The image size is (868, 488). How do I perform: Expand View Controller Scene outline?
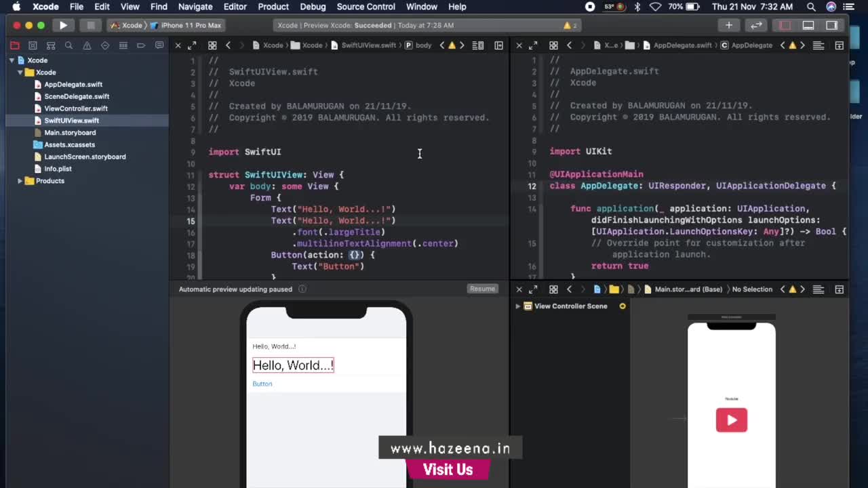coord(518,306)
